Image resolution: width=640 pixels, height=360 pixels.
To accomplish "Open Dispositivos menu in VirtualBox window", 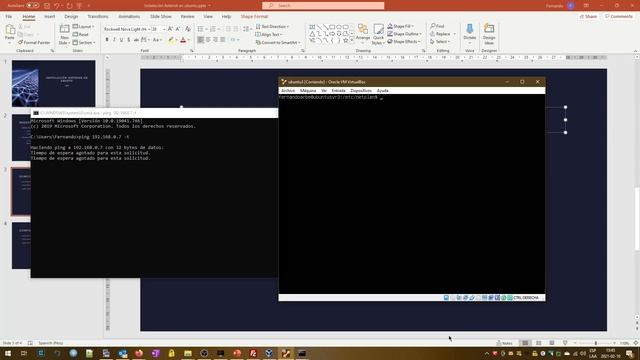I will [x=361, y=91].
